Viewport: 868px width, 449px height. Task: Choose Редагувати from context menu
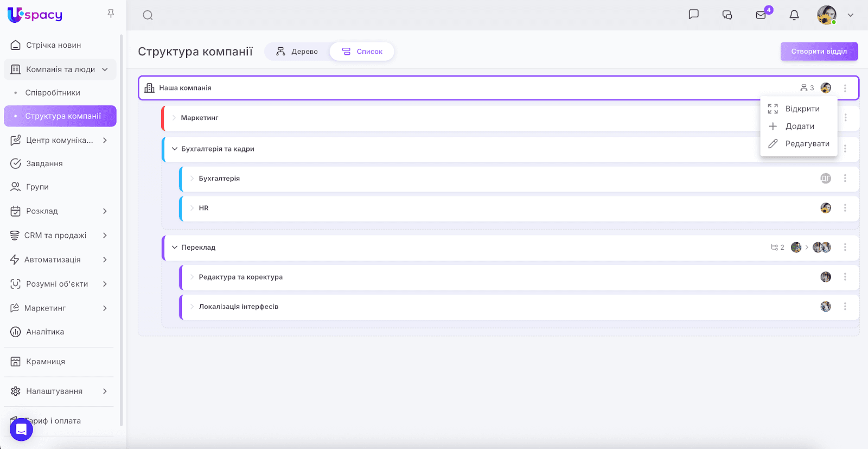click(807, 144)
